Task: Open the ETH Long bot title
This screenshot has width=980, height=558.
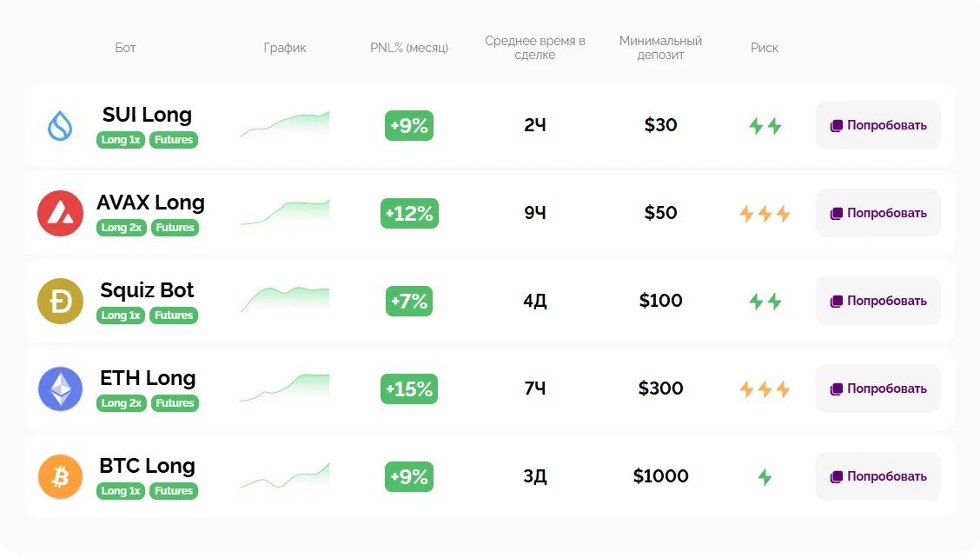Action: 148,378
